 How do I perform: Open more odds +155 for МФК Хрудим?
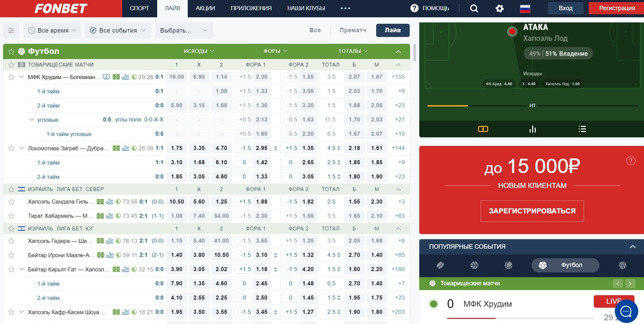click(398, 77)
